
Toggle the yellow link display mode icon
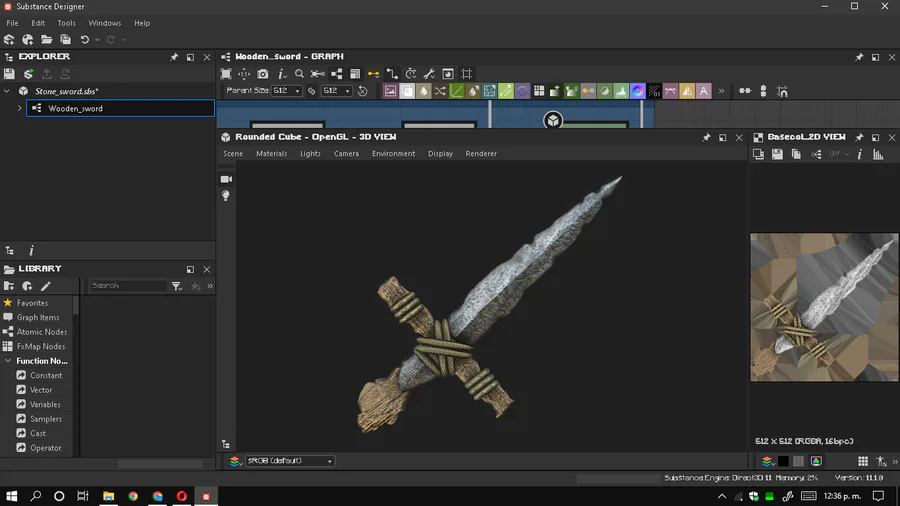point(374,74)
